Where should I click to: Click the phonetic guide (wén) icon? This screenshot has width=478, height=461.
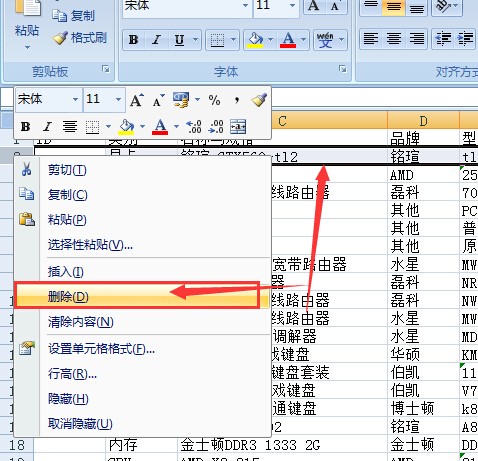pos(325,40)
